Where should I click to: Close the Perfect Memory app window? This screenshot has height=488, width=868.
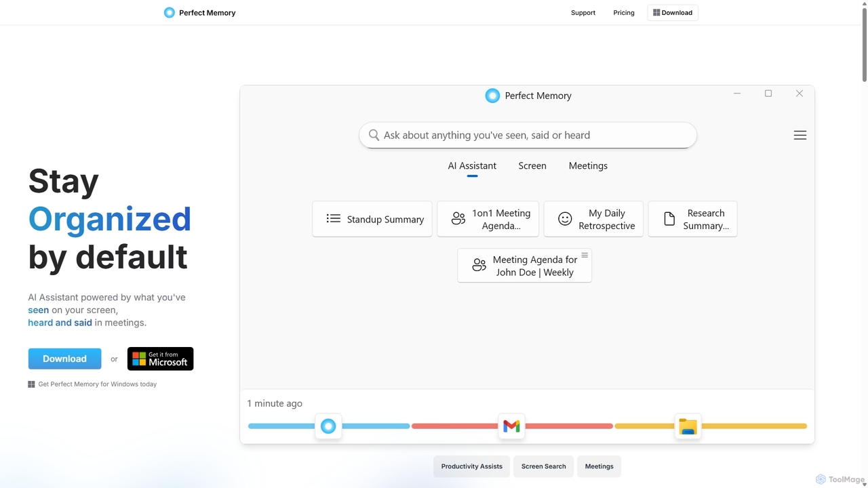point(800,94)
